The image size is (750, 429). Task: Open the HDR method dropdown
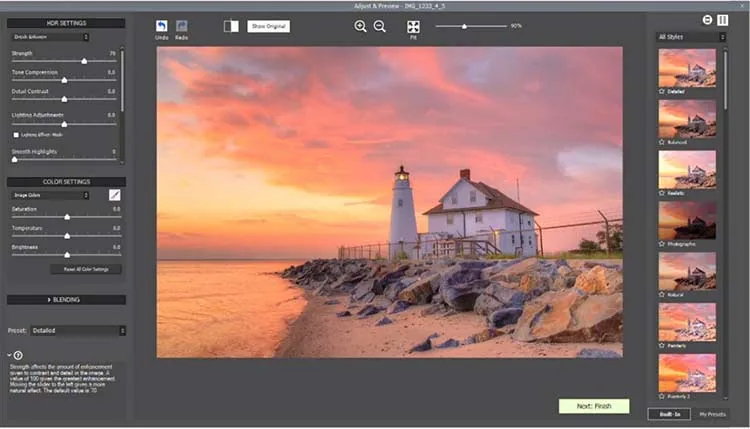click(50, 37)
